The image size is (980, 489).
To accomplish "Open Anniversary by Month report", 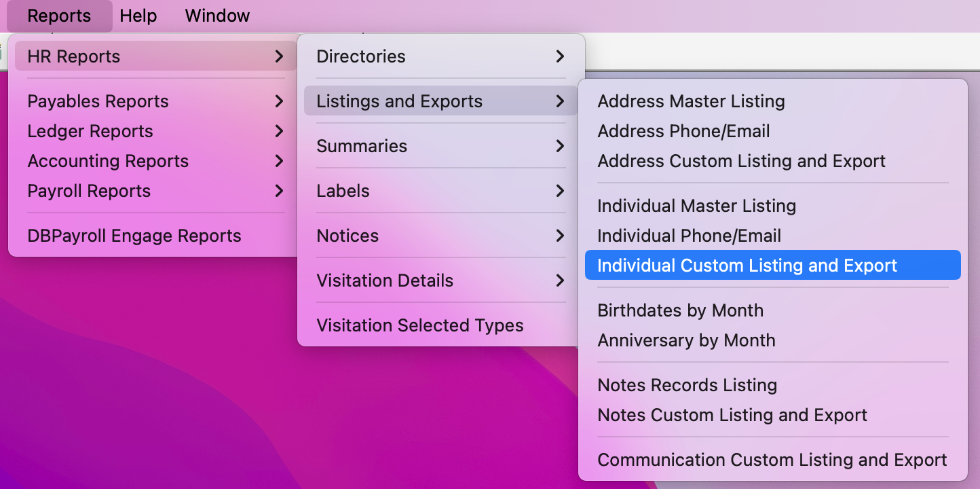I will [686, 340].
